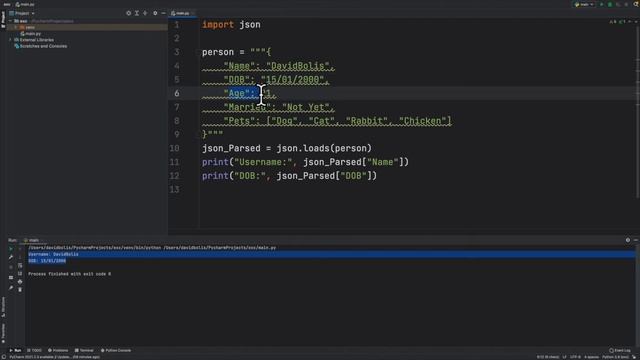Click the green Run button in top toolbar
640x360 pixels.
point(602,4)
